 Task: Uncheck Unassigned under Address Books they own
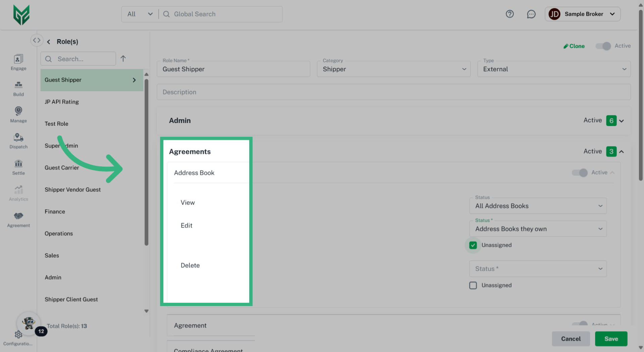473,245
